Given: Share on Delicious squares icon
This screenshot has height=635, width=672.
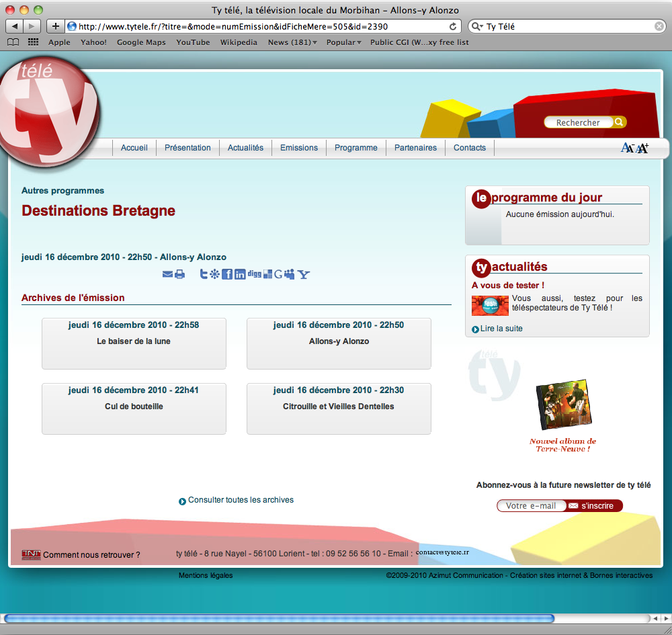Looking at the screenshot, I should tap(268, 274).
